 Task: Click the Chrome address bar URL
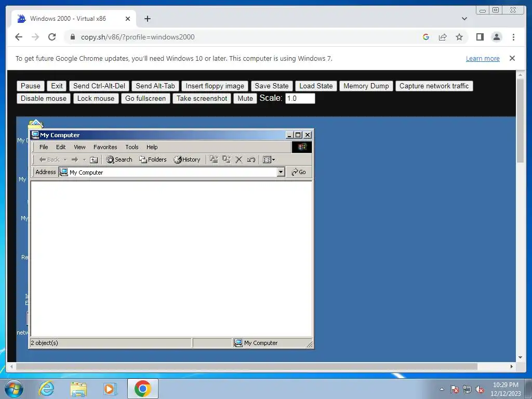pos(138,37)
